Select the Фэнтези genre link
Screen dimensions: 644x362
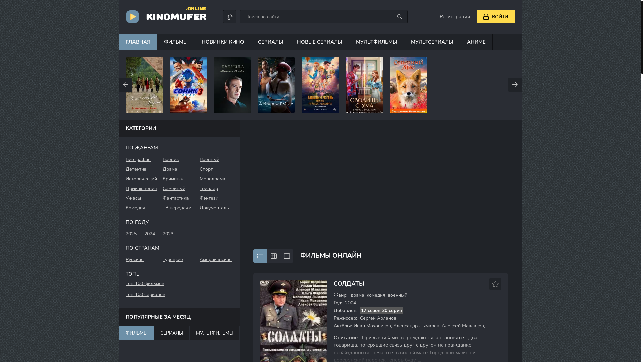(209, 198)
